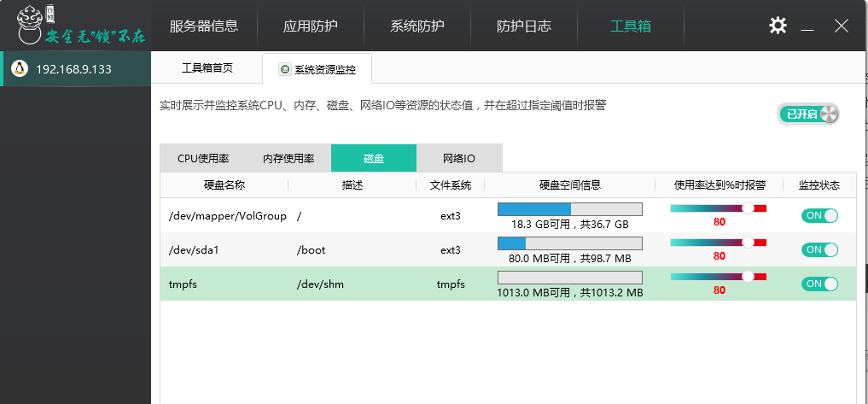Click the 硬盘空间信息 column header
This screenshot has height=404, width=868.
570,185
